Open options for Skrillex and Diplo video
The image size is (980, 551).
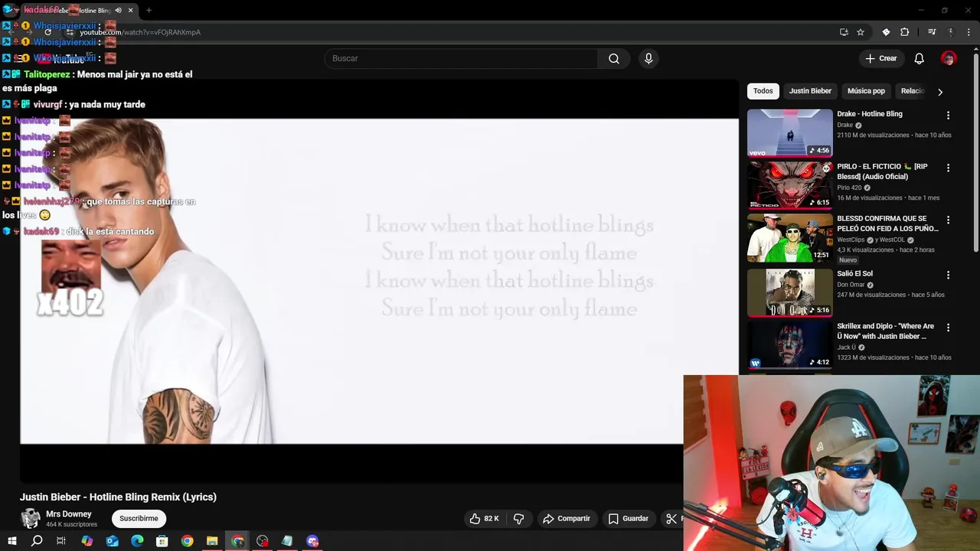pyautogui.click(x=948, y=328)
